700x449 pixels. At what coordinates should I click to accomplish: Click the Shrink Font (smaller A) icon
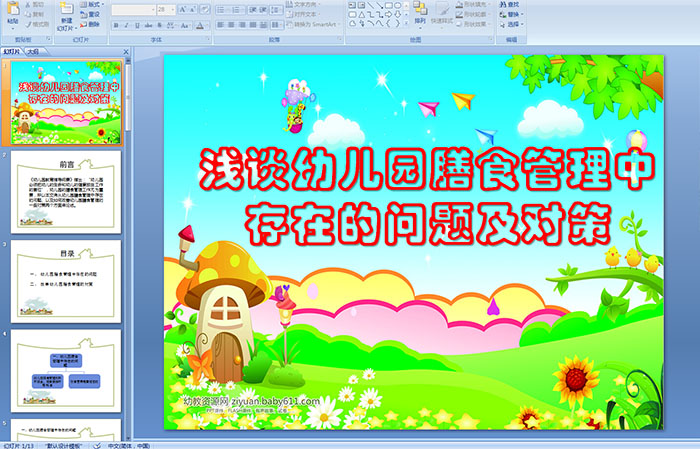tap(192, 9)
